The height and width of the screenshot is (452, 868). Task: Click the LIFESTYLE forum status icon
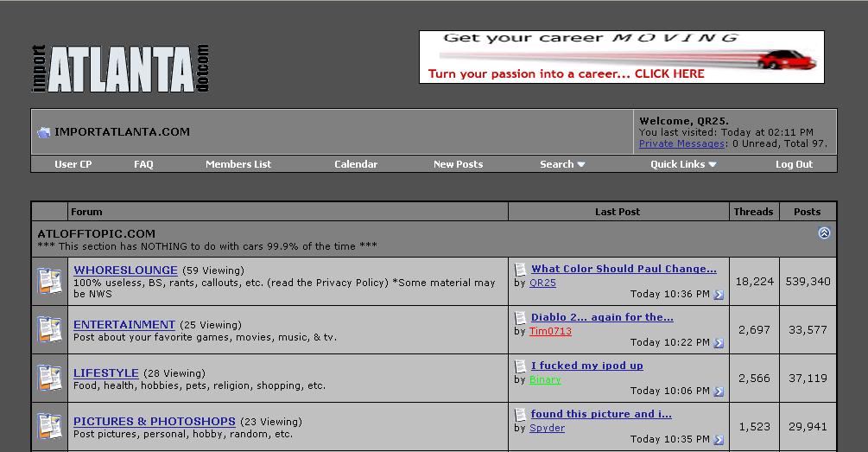49,378
